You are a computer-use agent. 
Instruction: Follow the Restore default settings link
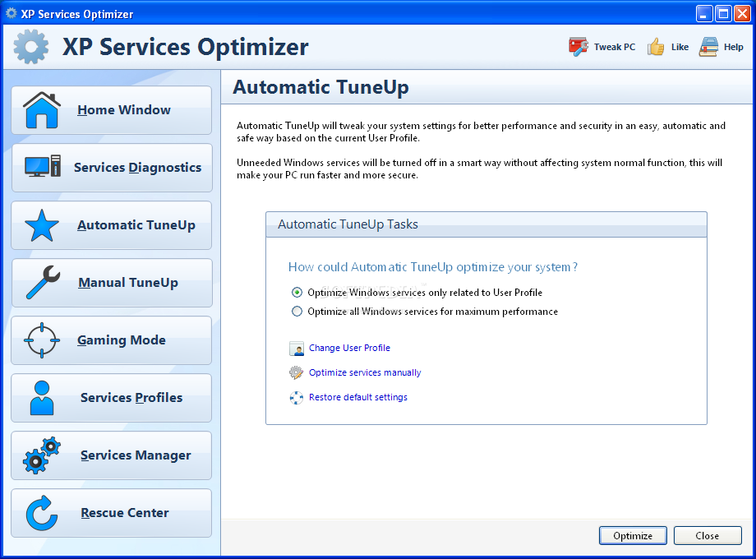point(358,397)
